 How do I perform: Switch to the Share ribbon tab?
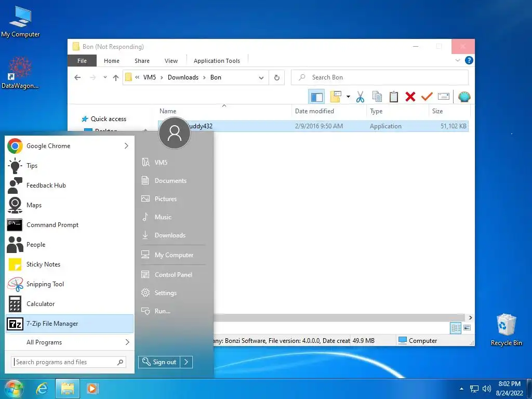click(x=142, y=61)
